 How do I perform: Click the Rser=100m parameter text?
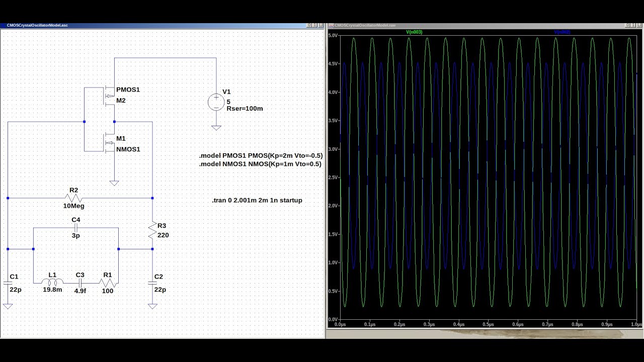coord(245,109)
